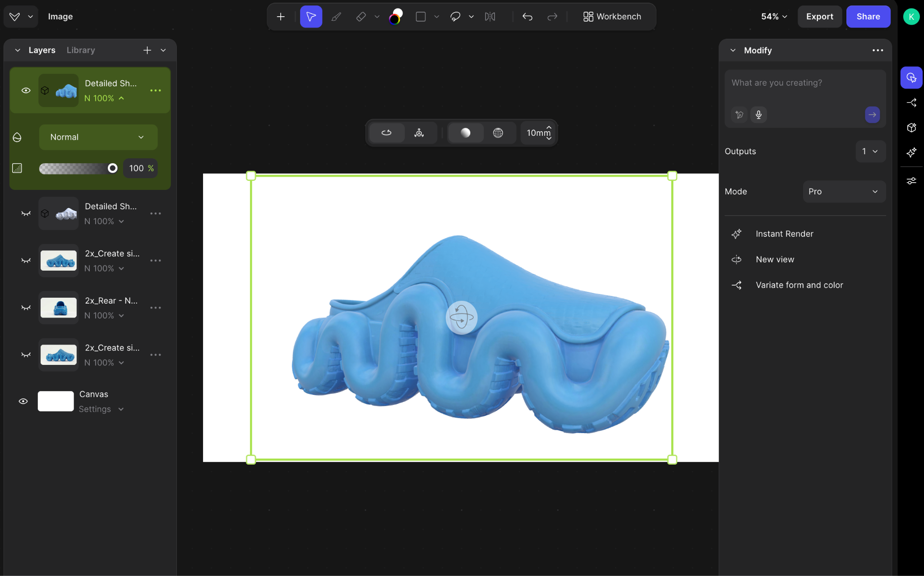
Task: Activate the Mirror symmetry tool
Action: [x=490, y=17]
